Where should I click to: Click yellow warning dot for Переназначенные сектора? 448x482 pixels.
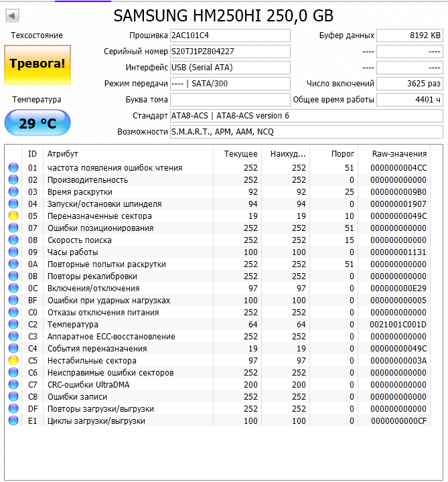tap(13, 216)
